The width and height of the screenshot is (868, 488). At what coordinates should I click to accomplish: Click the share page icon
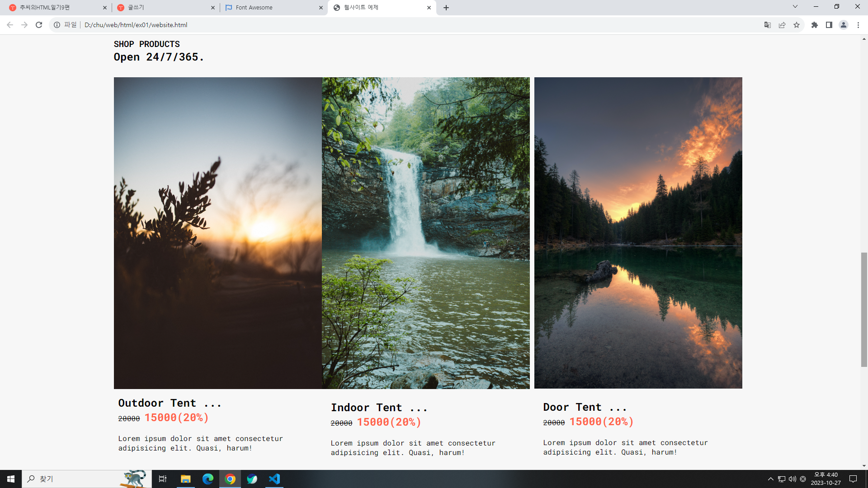782,25
